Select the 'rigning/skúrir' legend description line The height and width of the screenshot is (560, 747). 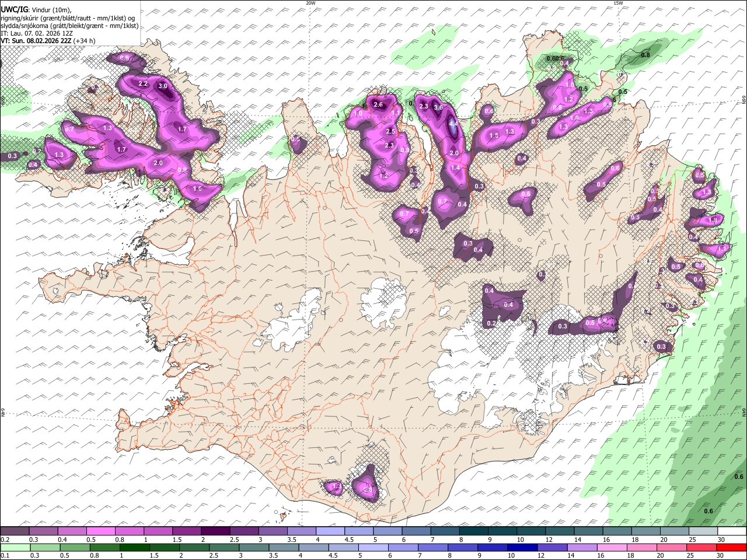pyautogui.click(x=68, y=17)
